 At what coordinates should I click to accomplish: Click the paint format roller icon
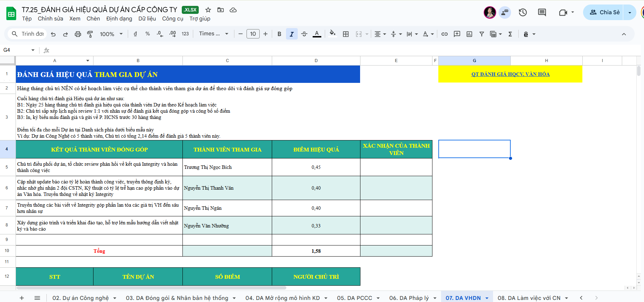pos(90,34)
